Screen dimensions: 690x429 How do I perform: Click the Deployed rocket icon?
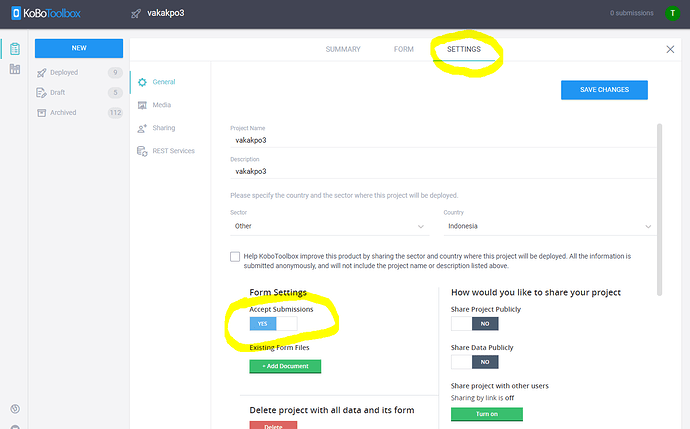pos(41,73)
